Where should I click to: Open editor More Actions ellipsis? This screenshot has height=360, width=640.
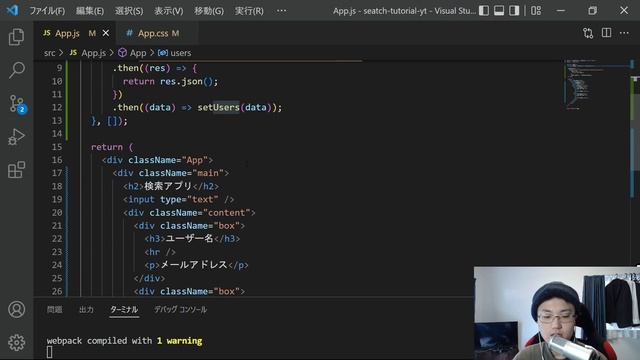click(624, 33)
